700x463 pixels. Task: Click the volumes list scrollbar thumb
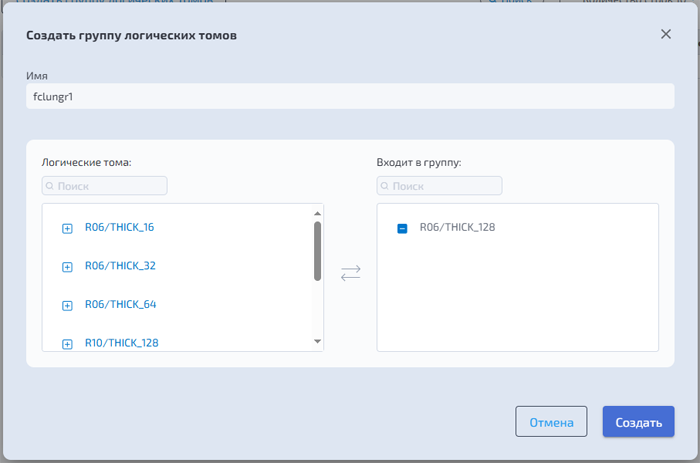click(317, 251)
